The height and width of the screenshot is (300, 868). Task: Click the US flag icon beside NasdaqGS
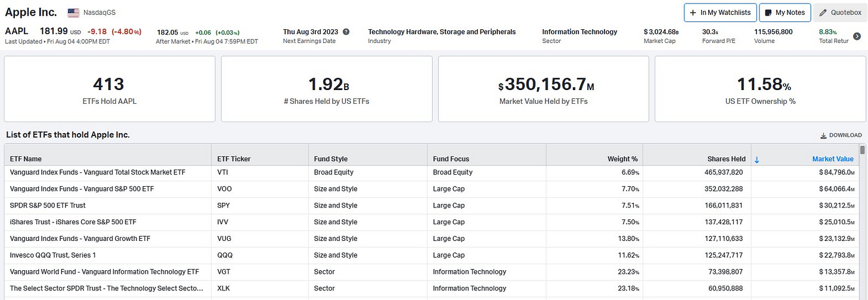[x=74, y=13]
